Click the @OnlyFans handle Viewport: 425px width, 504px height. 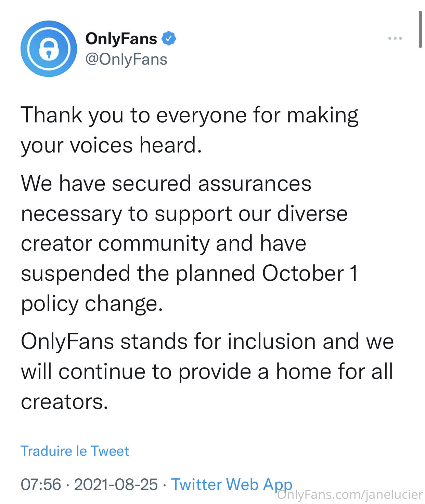126,59
